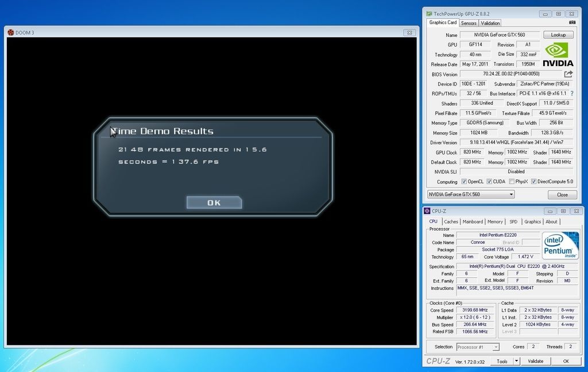Open the Mainboard tab in CPU-Z
Viewport: 588px width, 372px height.
[x=473, y=222]
